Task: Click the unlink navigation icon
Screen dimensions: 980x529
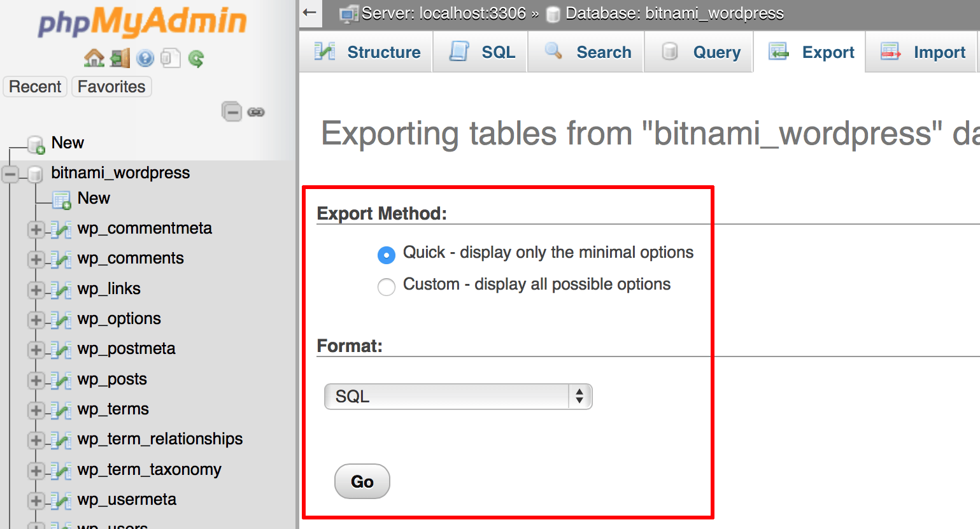Action: click(257, 111)
